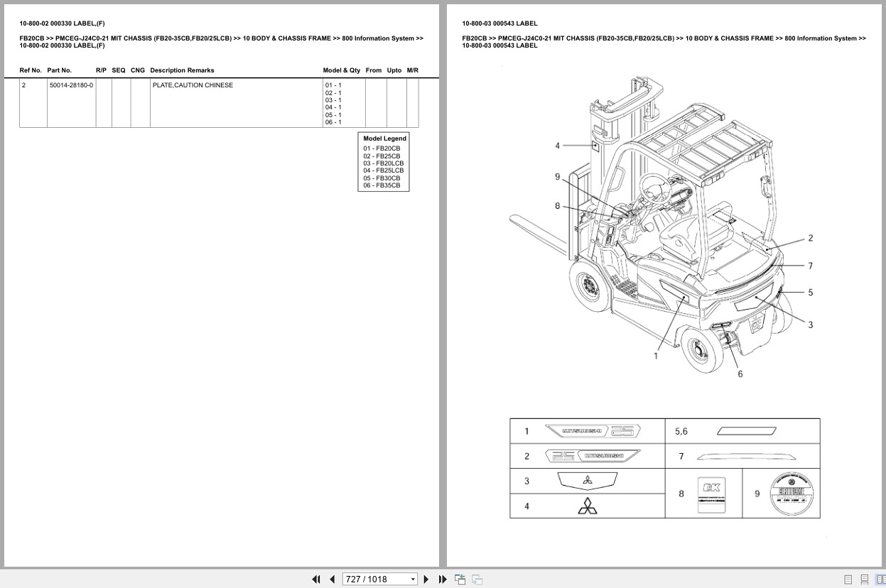This screenshot has width=886, height=588.
Task: Click the Model Legend title
Action: coord(385,138)
